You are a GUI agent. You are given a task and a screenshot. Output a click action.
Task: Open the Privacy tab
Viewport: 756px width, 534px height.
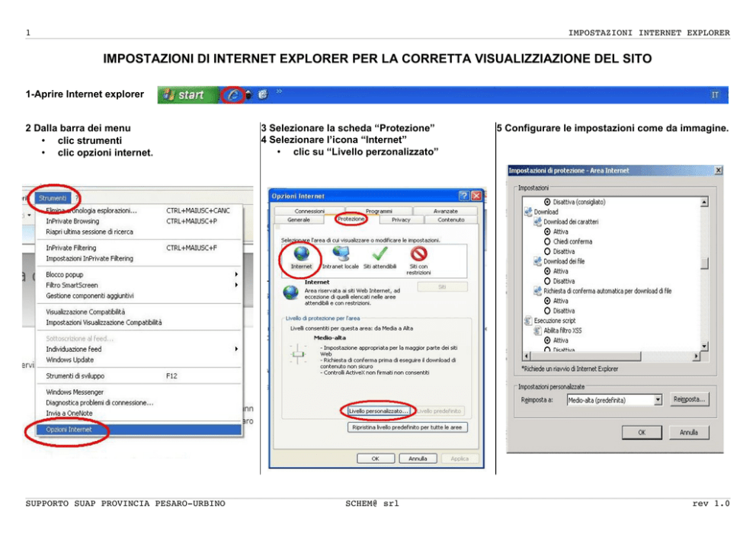[x=401, y=219]
